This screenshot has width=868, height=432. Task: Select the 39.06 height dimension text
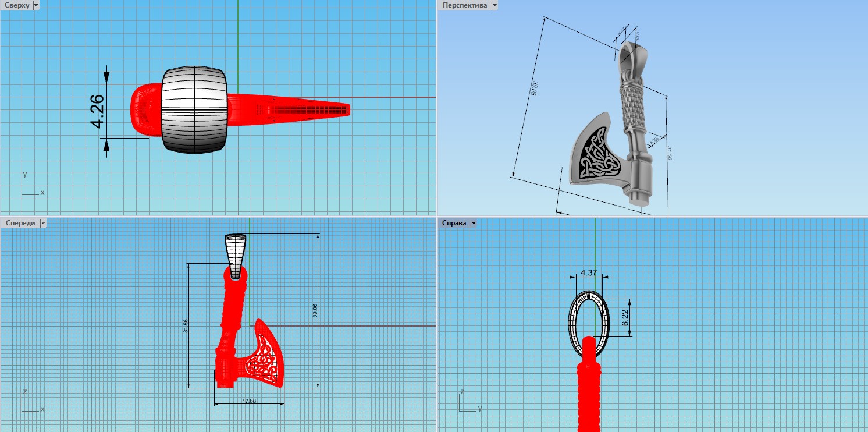(315, 310)
